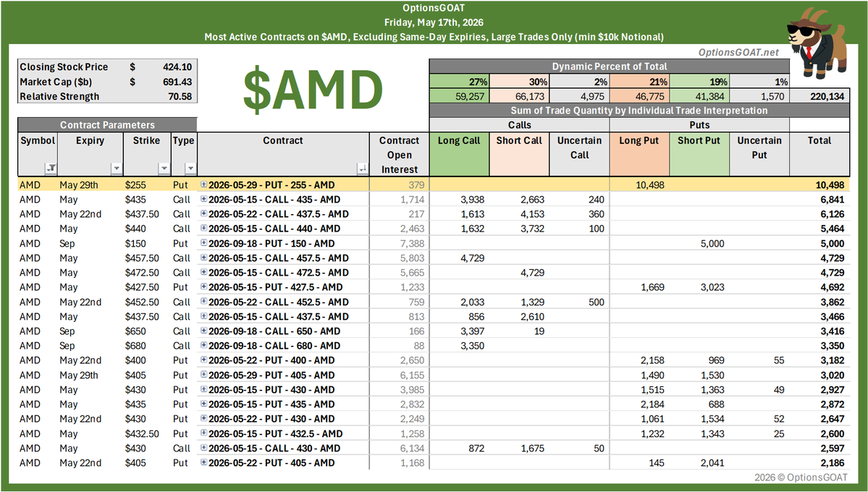The image size is (868, 492).
Task: Open the Strike column filter dropdown
Action: coord(164,169)
